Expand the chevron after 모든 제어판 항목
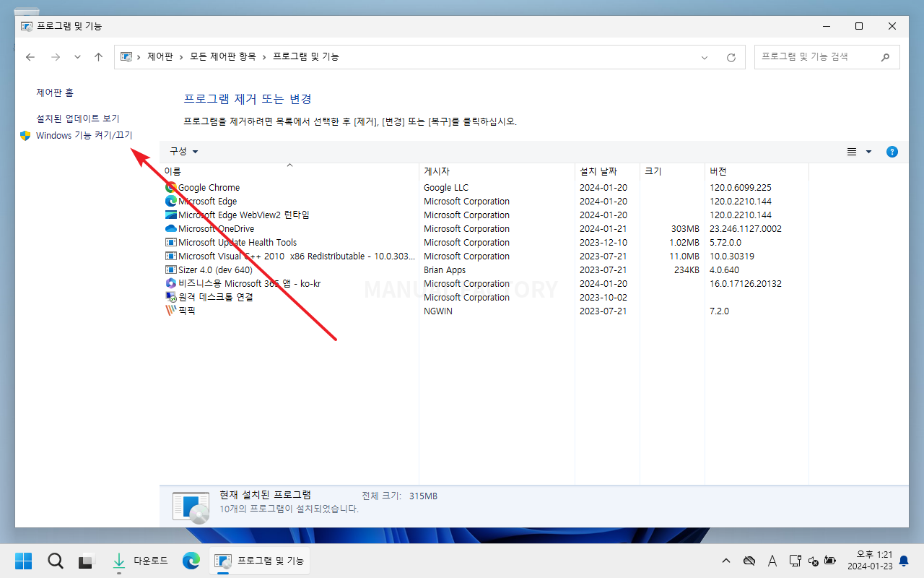The width and height of the screenshot is (924, 578). pos(264,57)
